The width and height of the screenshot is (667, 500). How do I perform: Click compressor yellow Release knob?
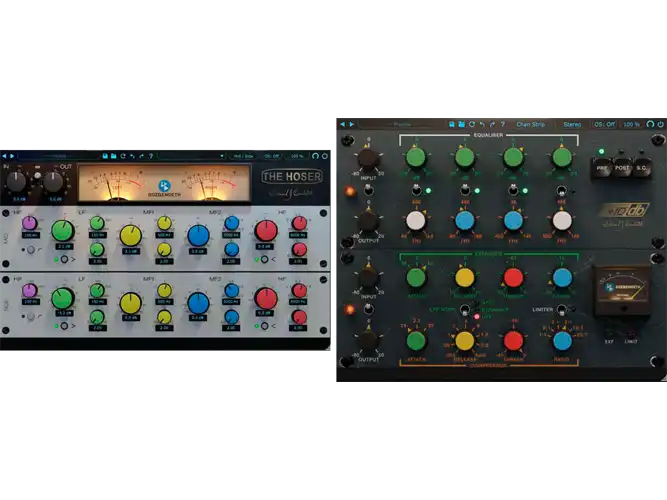click(465, 341)
